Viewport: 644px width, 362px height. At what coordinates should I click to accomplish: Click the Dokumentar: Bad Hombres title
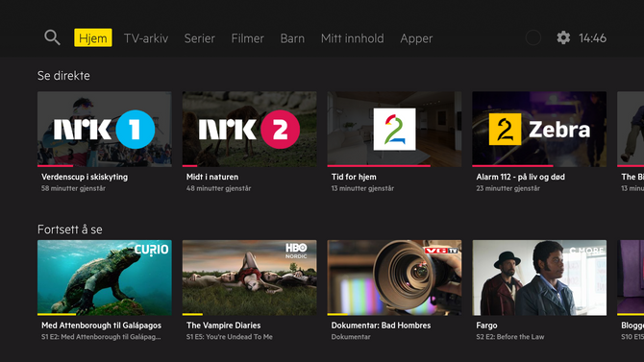(x=382, y=326)
